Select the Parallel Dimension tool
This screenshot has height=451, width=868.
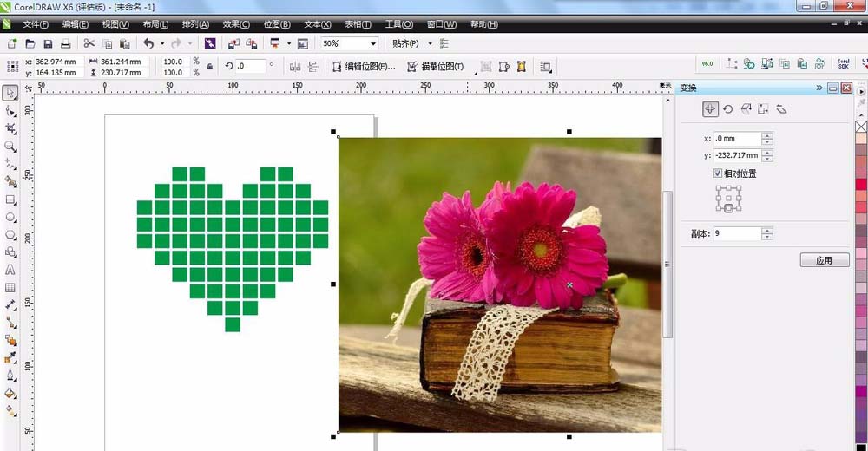click(x=10, y=305)
